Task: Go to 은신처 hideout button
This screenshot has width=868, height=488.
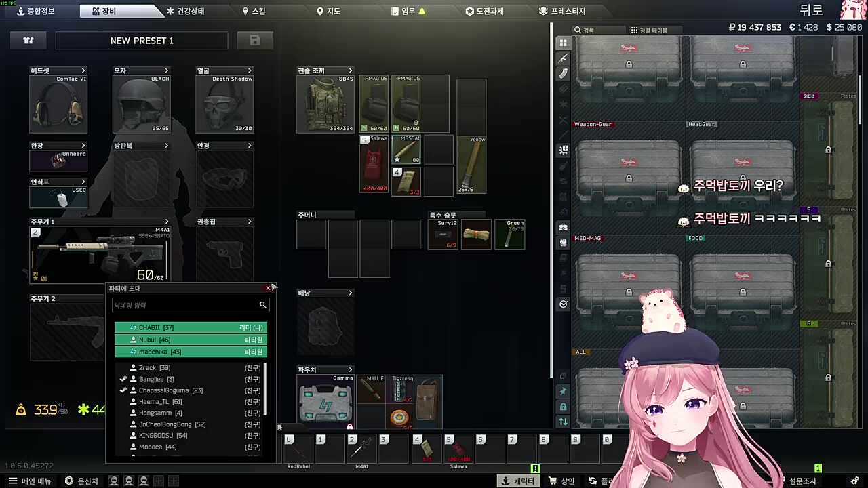Action: click(81, 481)
